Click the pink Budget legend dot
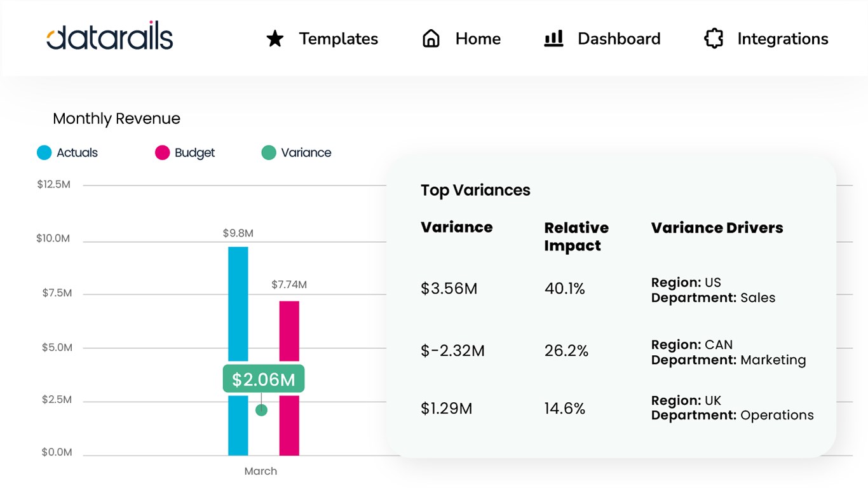 [163, 152]
